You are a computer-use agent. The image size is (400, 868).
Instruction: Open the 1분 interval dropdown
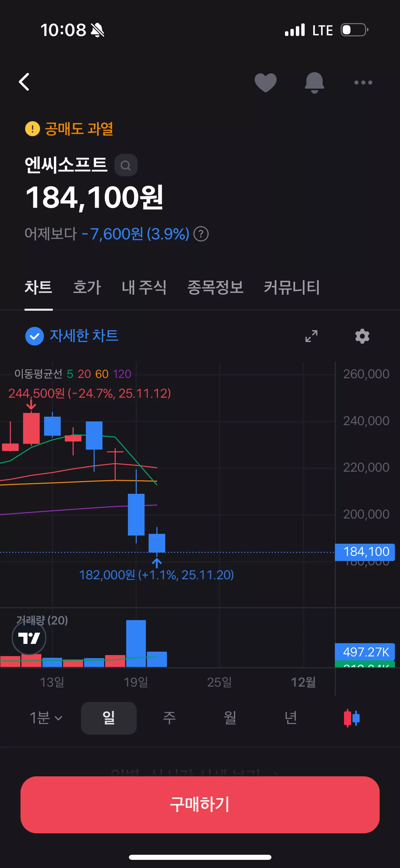[46, 718]
